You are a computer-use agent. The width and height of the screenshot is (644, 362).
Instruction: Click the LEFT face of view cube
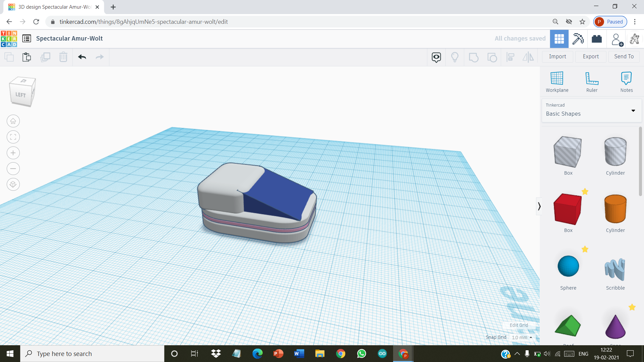pyautogui.click(x=20, y=95)
